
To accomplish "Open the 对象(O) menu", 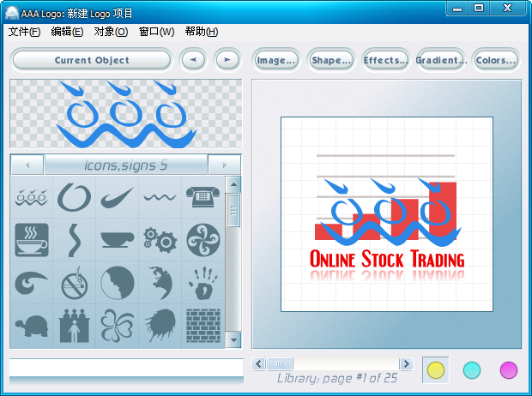I will [111, 32].
